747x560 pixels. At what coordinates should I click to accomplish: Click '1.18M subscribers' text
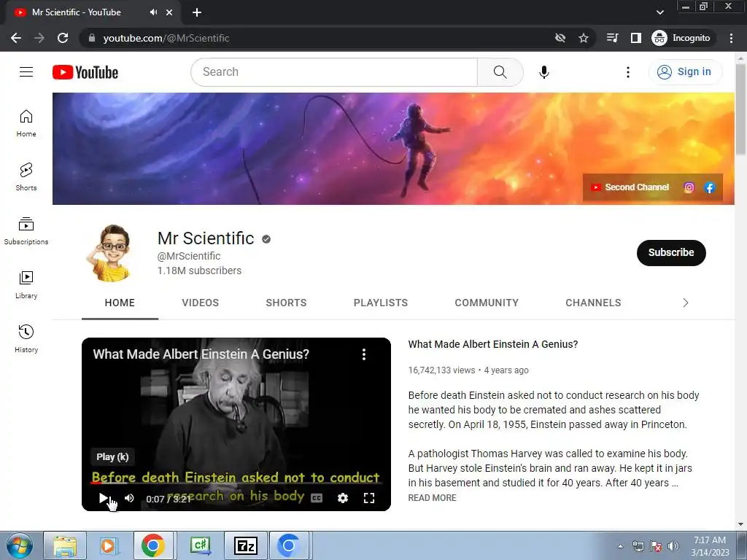click(x=199, y=271)
